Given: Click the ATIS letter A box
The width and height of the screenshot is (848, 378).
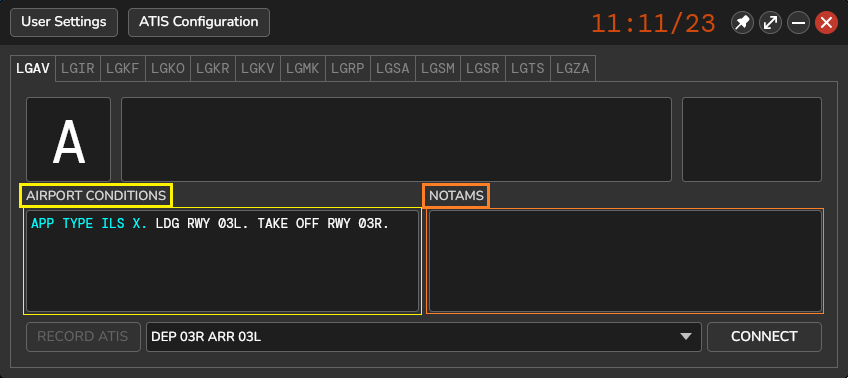Looking at the screenshot, I should (69, 140).
